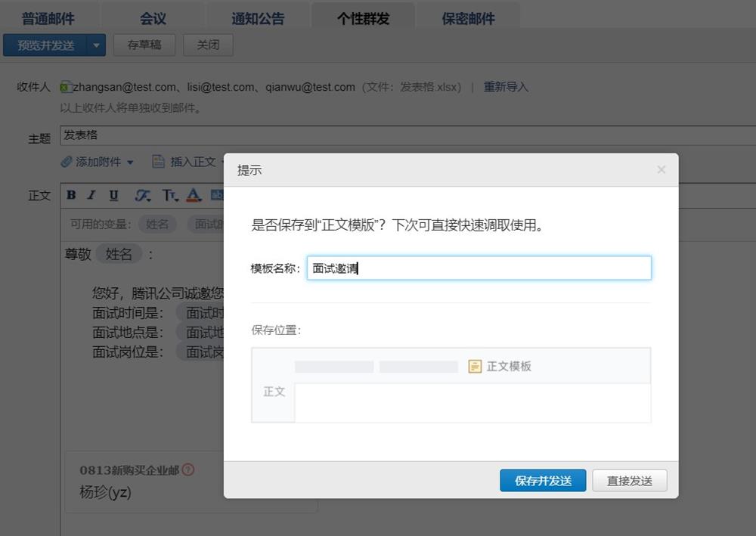Screen dimensions: 756x536
Task: Click the recipient zhangsan@test.com
Action: pos(125,87)
